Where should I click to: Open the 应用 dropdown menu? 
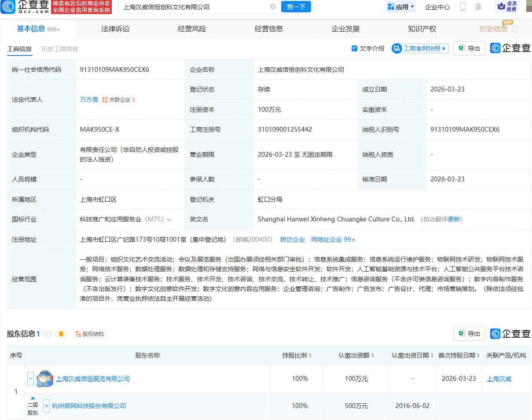tap(400, 7)
